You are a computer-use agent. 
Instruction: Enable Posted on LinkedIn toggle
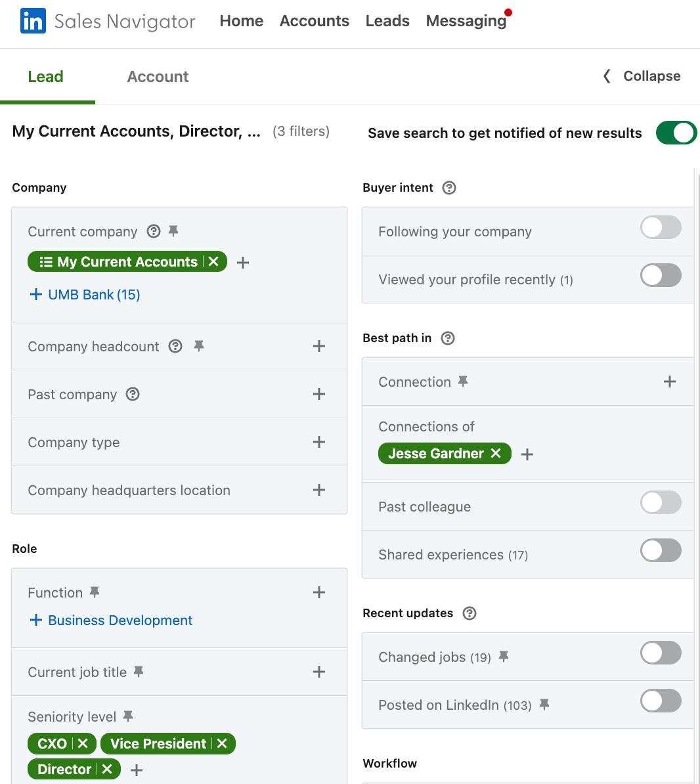[x=661, y=701]
